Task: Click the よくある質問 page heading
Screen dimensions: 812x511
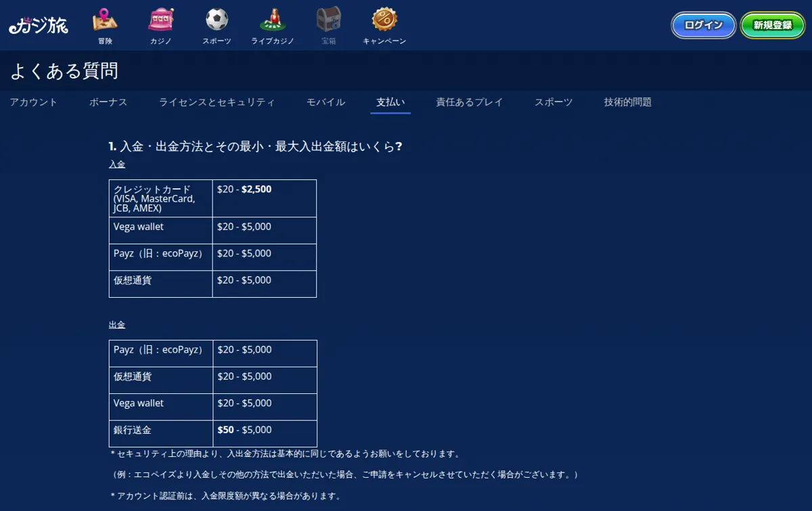Action: (64, 70)
